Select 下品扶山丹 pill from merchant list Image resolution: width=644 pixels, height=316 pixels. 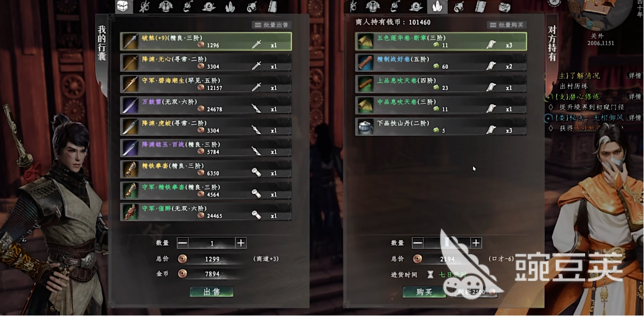click(x=441, y=127)
